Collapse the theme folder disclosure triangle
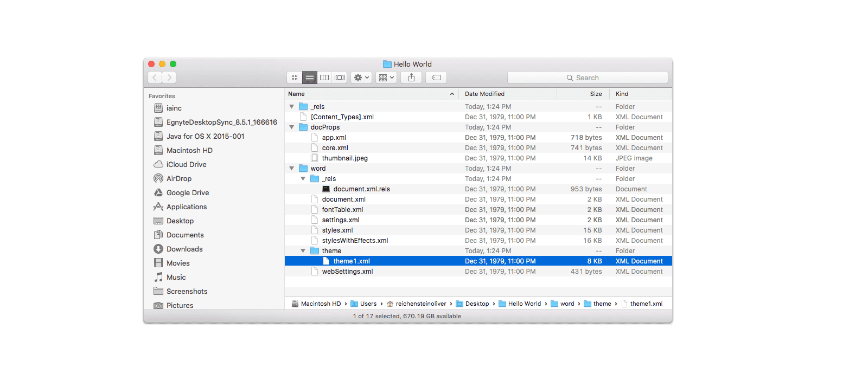The width and height of the screenshot is (868, 380). pyautogui.click(x=303, y=251)
